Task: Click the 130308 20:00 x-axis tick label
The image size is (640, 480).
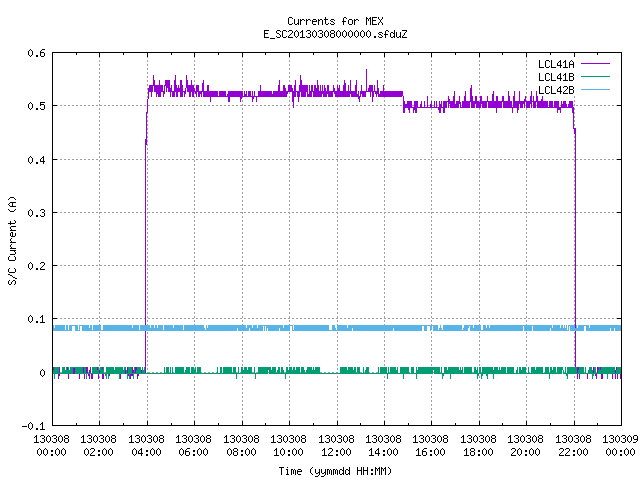Action: coord(526,445)
